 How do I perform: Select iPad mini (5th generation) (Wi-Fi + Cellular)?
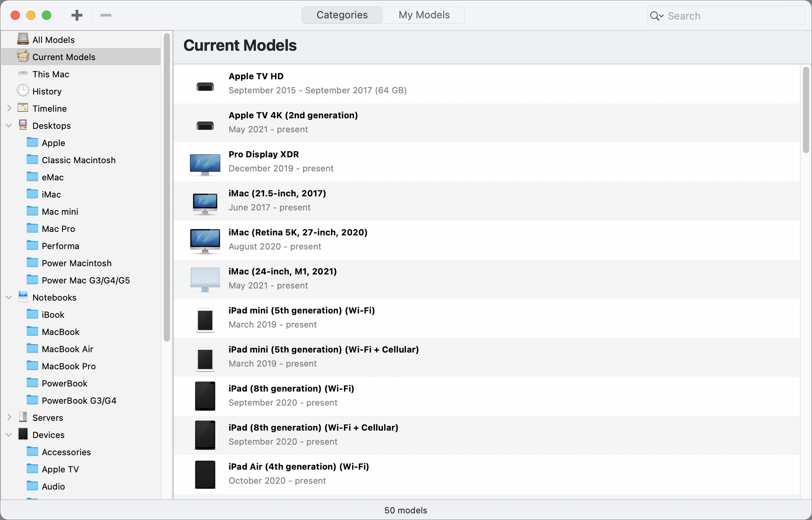click(486, 357)
